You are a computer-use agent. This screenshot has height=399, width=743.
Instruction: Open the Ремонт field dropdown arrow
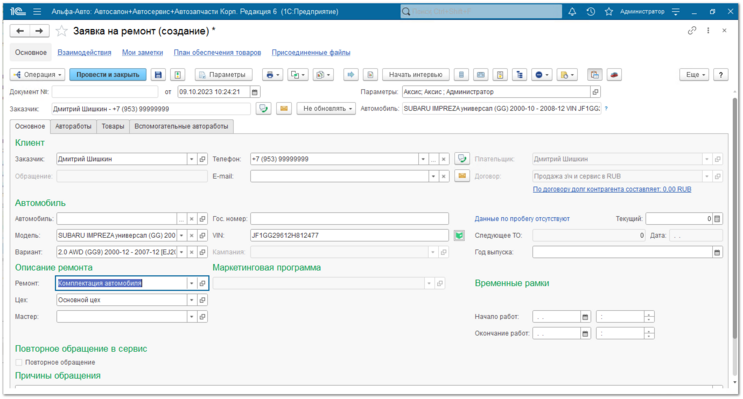[191, 283]
